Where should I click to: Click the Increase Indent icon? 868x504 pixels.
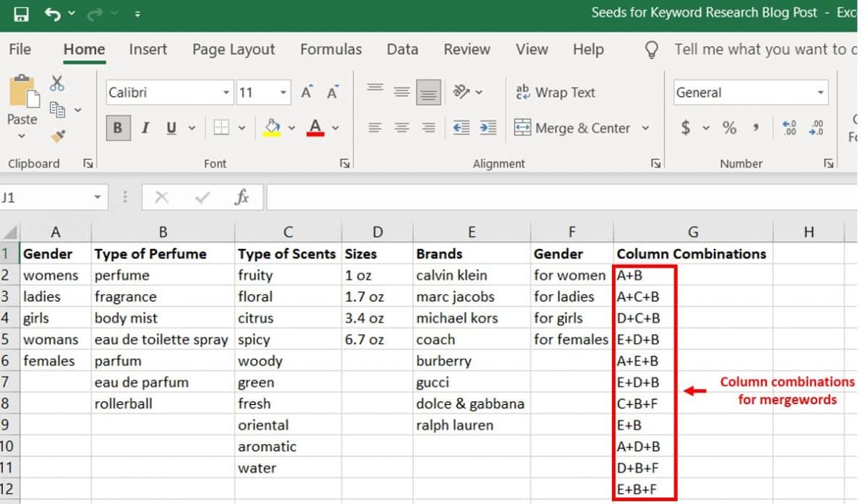488,128
